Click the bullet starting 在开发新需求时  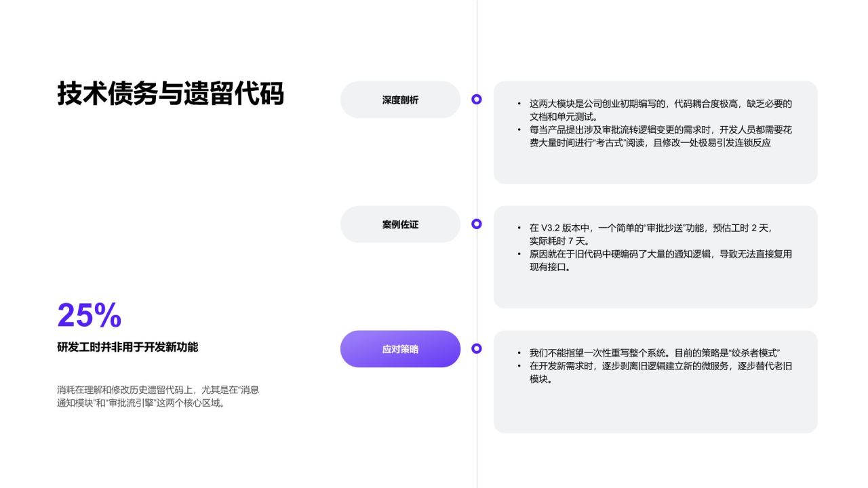point(654,373)
